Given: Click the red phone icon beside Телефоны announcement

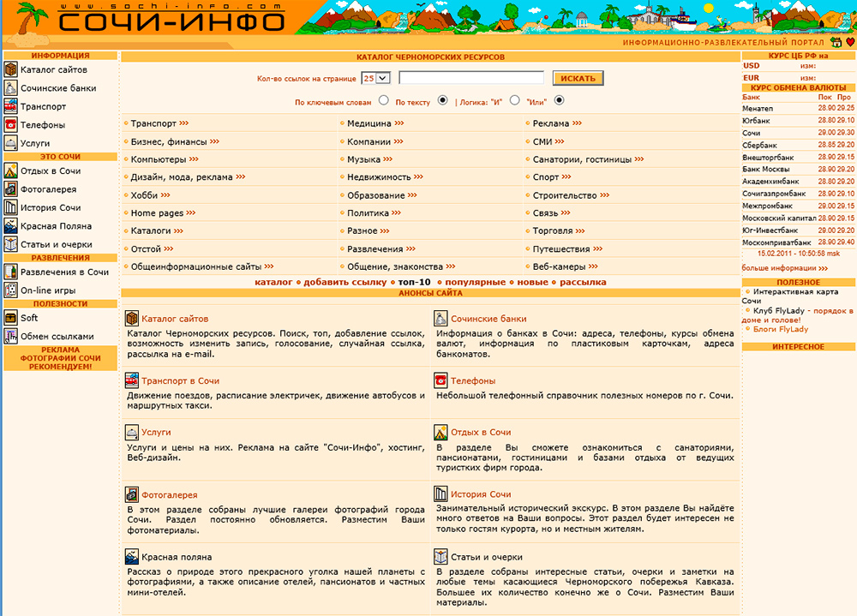Looking at the screenshot, I should 440,380.
